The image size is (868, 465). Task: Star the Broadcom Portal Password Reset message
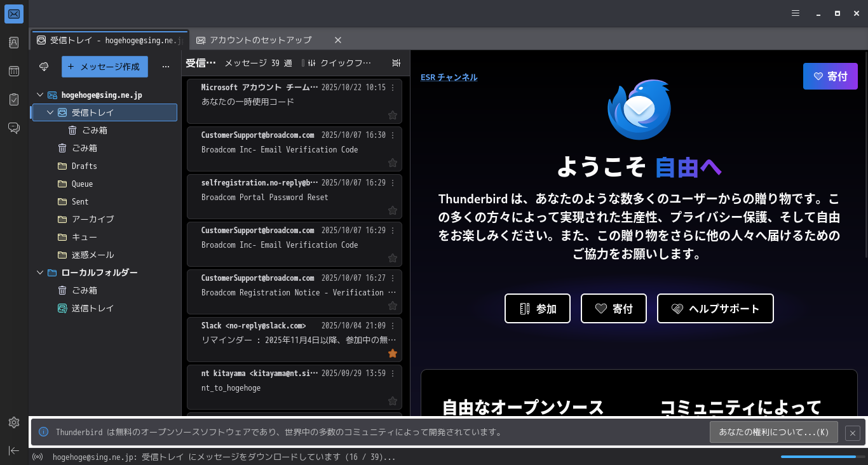(393, 210)
